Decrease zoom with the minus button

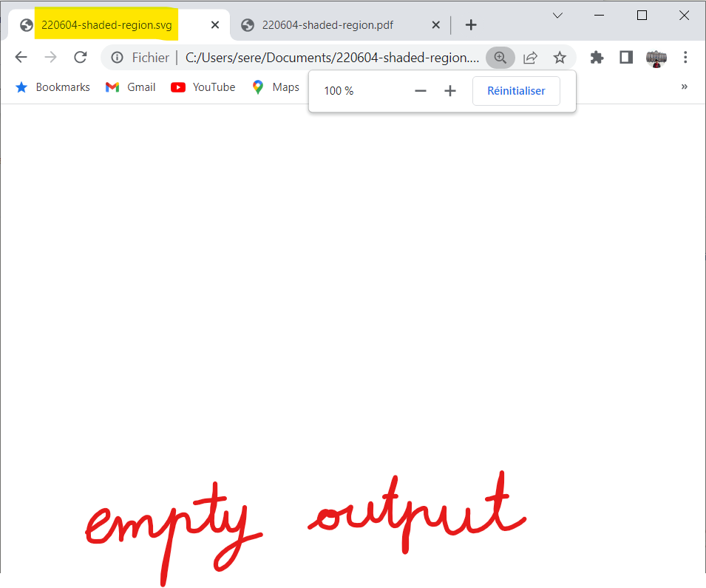point(421,91)
